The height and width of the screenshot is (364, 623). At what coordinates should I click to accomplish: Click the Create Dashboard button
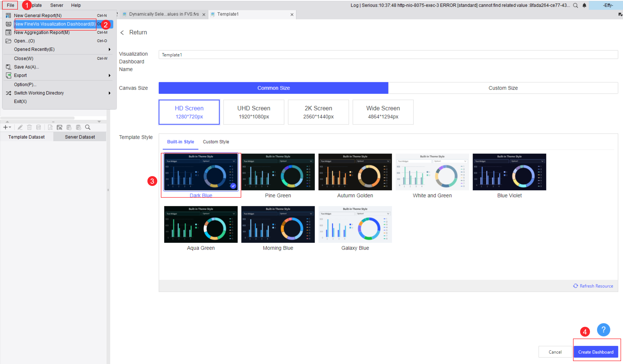(596, 352)
